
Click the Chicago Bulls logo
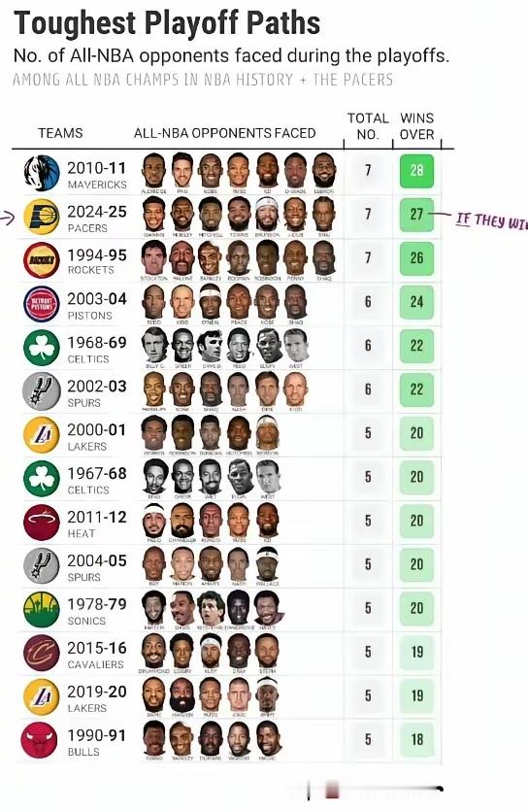[39, 740]
